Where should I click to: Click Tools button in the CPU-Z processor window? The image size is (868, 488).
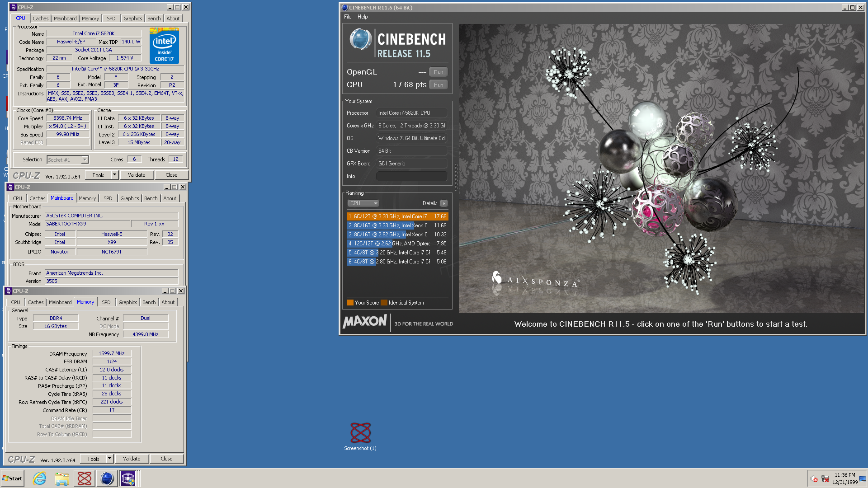(98, 175)
